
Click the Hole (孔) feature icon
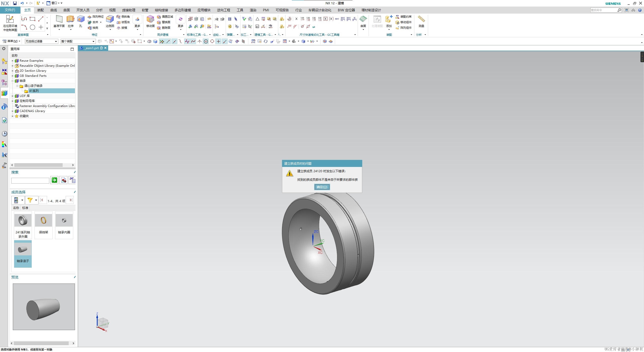click(80, 19)
